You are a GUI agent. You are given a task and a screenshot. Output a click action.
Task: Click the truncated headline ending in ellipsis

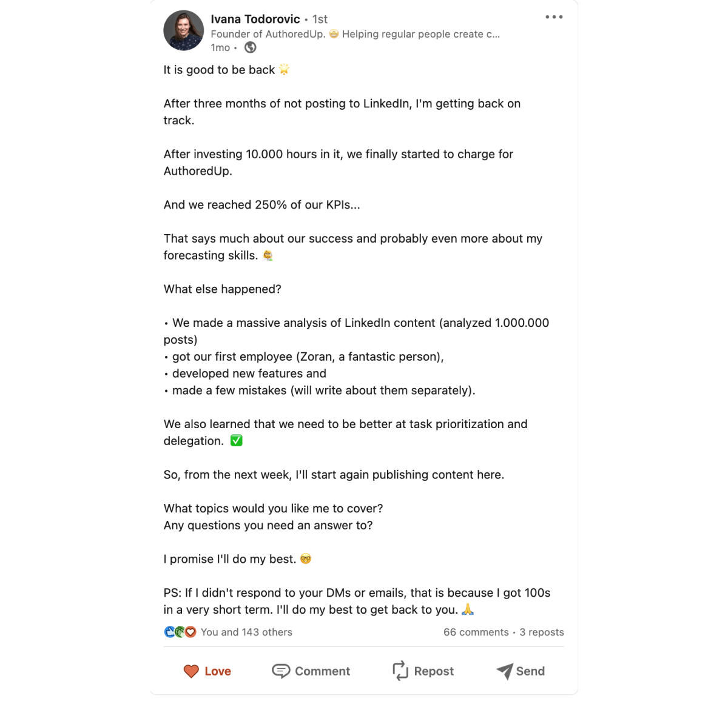(355, 34)
